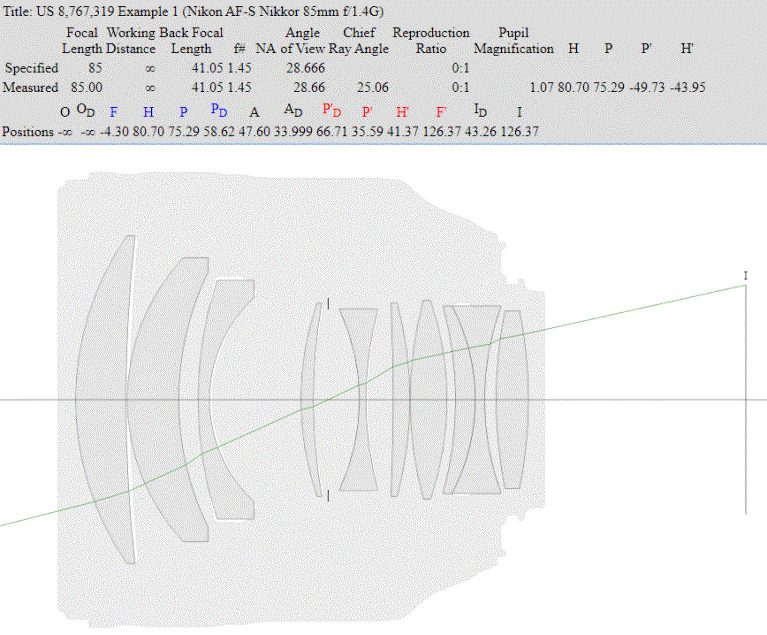Select the ID position value 43.26
The image size is (767, 635).
pos(480,132)
